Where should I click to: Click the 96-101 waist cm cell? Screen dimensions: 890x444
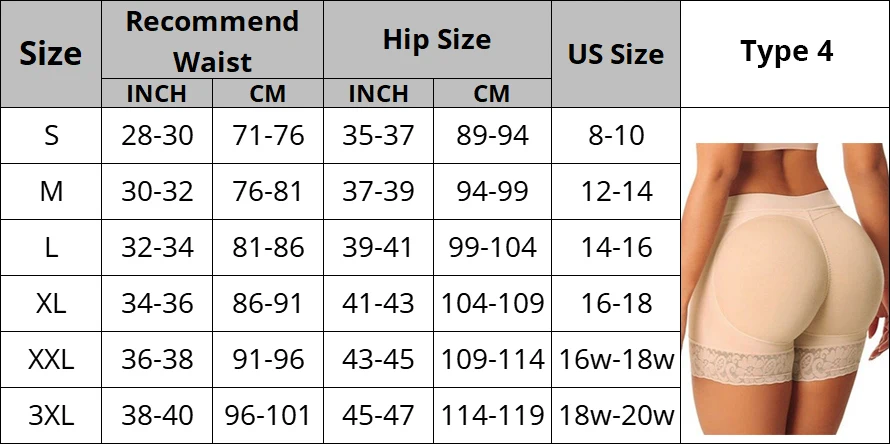268,416
